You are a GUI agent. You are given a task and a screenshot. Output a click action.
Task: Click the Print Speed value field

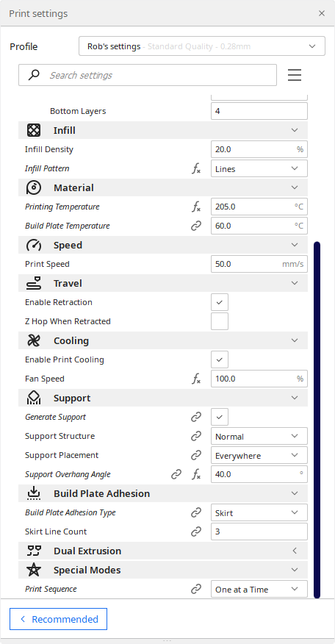tap(259, 264)
